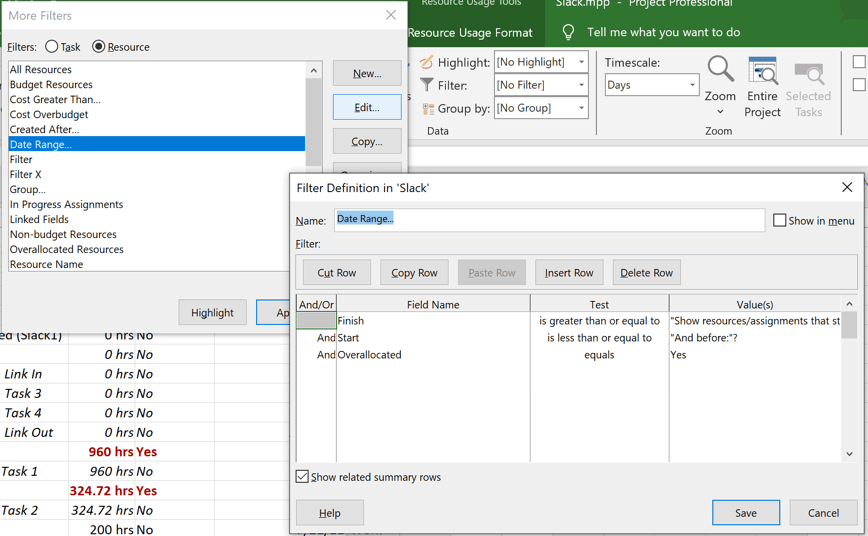Click the Selected Tasks icon
868x536 pixels.
click(x=808, y=73)
